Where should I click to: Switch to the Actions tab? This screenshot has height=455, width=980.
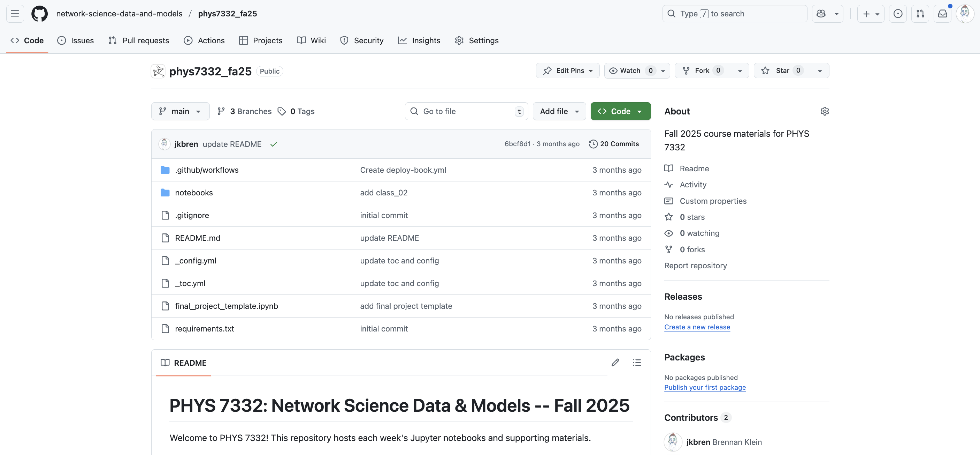(204, 40)
